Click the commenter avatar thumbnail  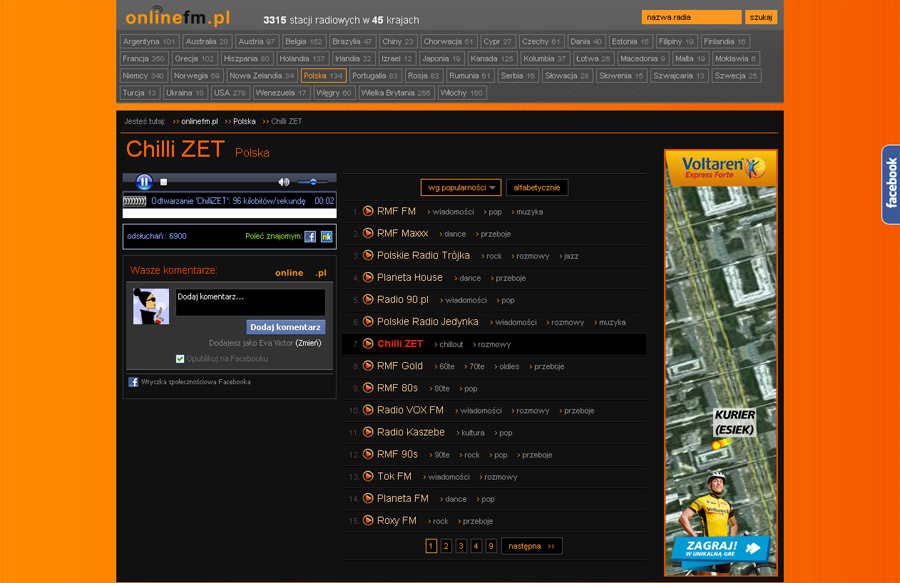tap(151, 306)
